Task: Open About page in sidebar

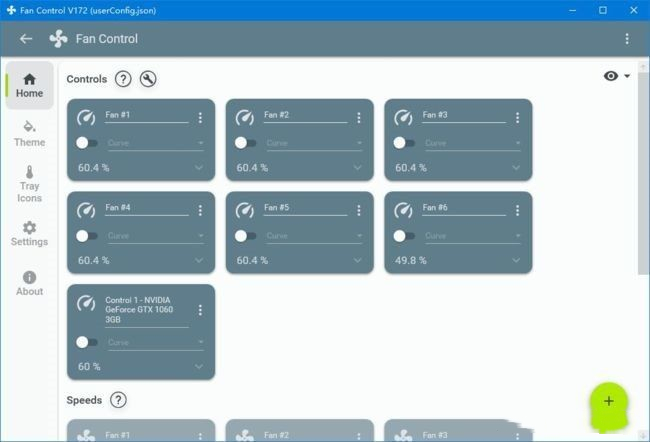Action: point(29,284)
